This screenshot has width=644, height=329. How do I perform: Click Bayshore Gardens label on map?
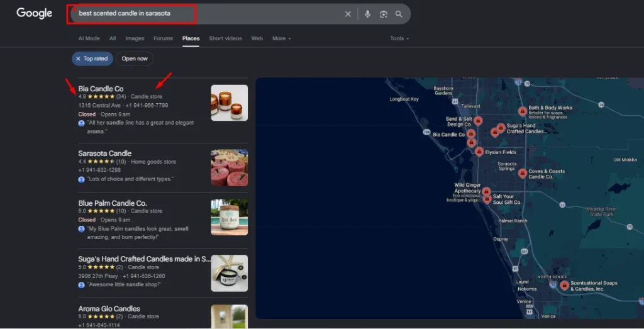click(443, 91)
